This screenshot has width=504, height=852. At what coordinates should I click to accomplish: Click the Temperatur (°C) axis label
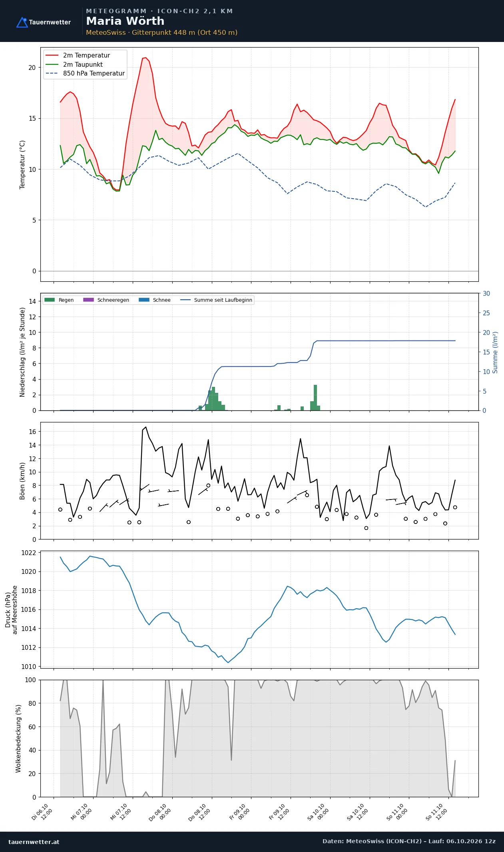pyautogui.click(x=22, y=165)
